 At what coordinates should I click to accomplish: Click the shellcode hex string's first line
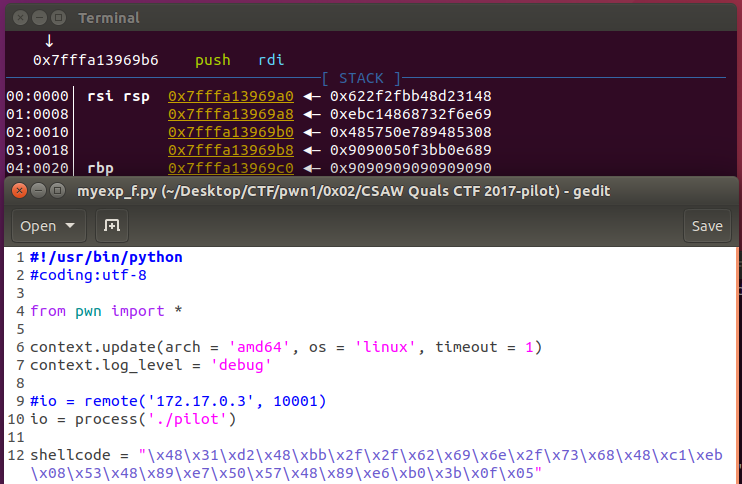pyautogui.click(x=431, y=455)
